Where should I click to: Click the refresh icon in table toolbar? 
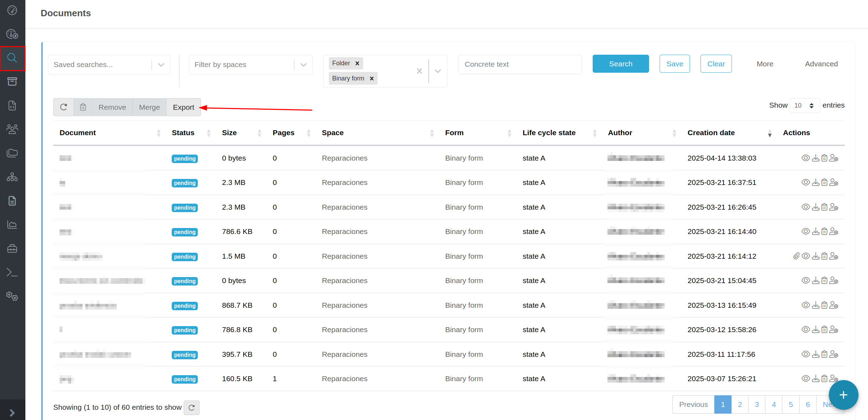tap(63, 107)
